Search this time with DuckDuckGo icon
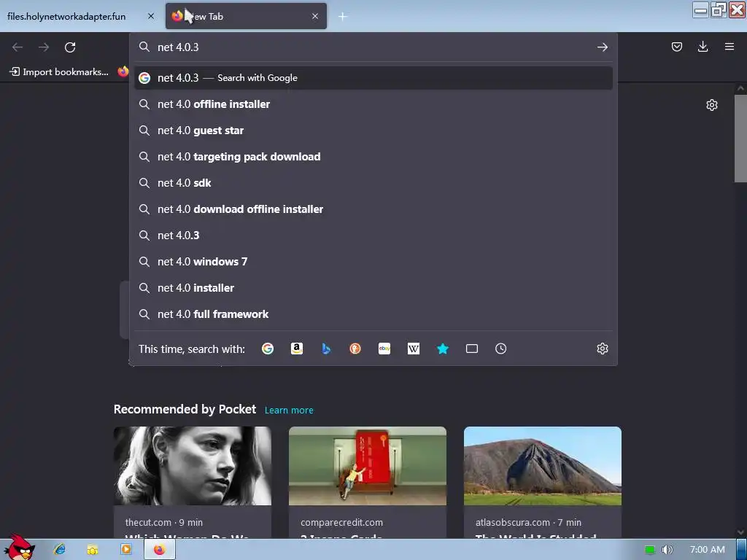Image resolution: width=747 pixels, height=560 pixels. [x=355, y=349]
